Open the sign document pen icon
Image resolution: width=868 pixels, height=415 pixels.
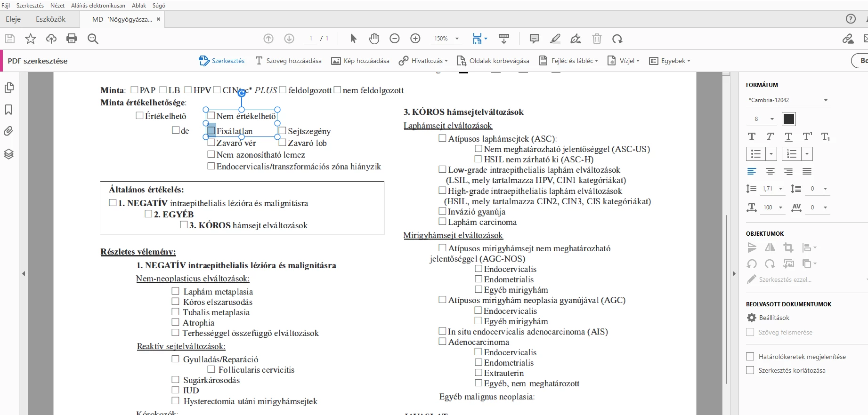[576, 39]
